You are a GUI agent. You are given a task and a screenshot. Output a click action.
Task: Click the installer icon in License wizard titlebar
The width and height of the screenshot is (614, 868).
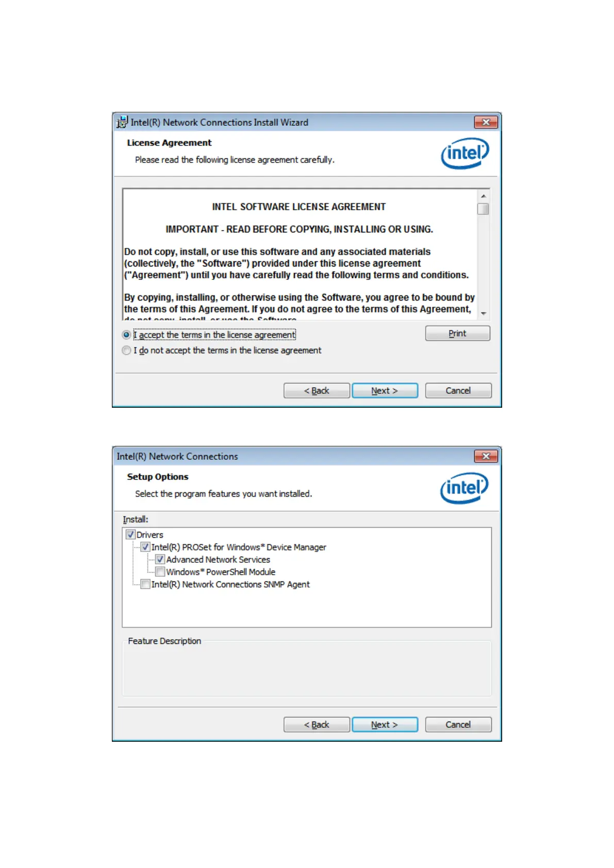coord(122,122)
